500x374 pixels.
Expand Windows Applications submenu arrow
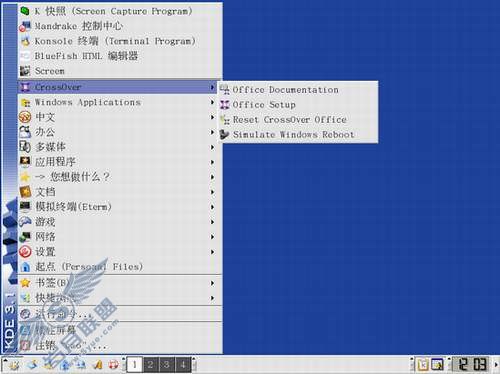212,102
